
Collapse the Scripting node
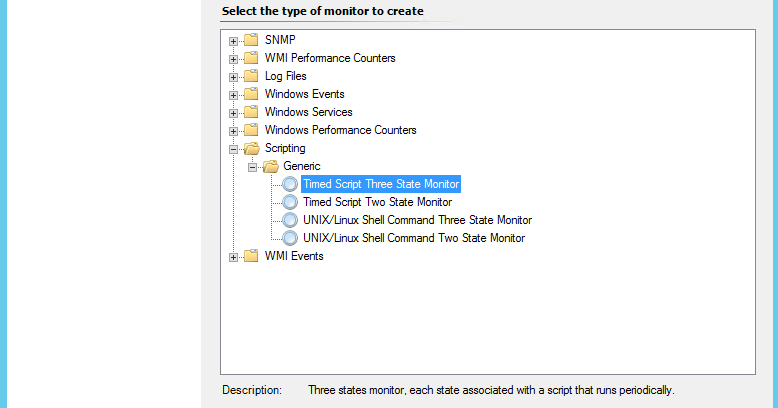click(x=233, y=149)
